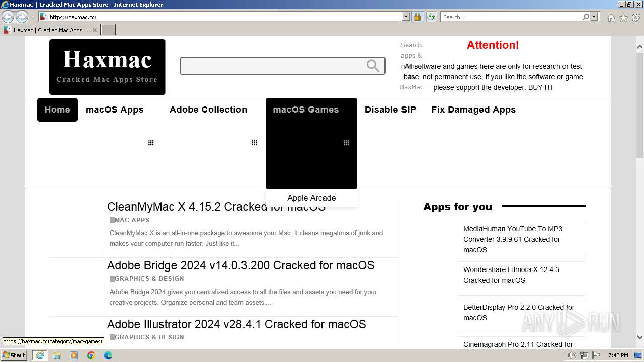
Task: Open the macOS Games menu
Action: (306, 110)
